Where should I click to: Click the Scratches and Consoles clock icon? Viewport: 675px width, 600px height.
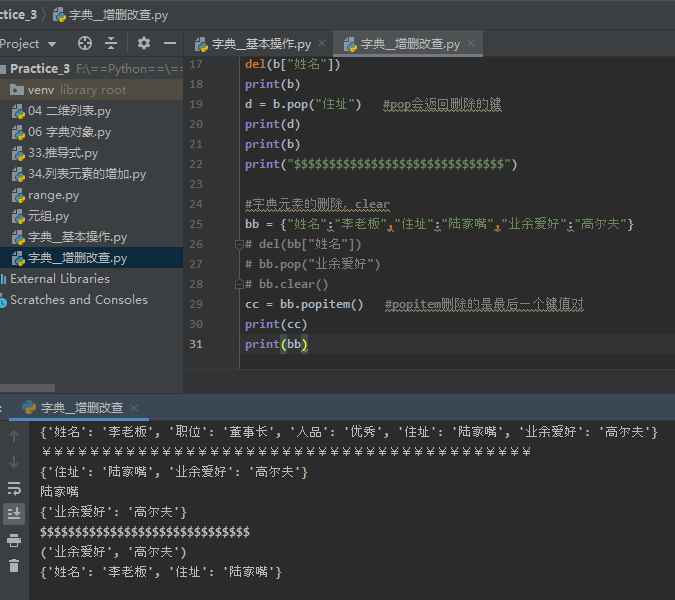coord(3,300)
